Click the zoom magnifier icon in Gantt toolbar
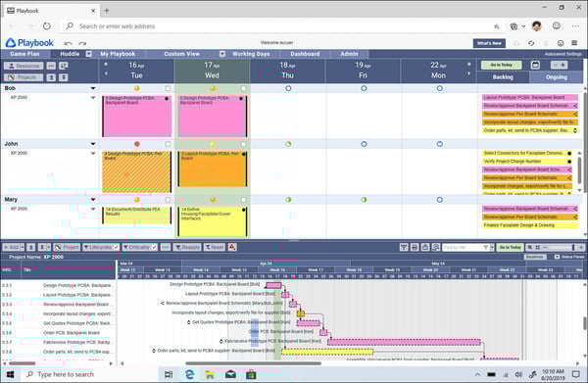 pos(529,248)
